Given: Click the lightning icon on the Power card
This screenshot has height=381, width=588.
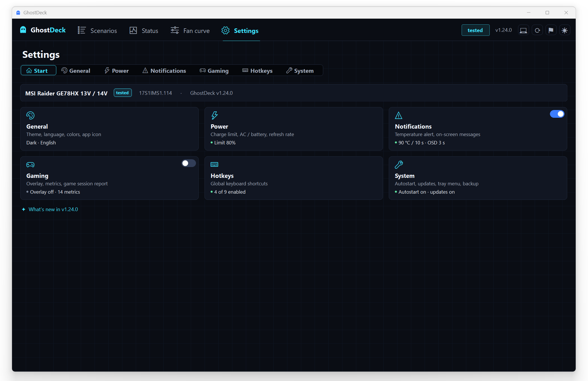Looking at the screenshot, I should 215,115.
